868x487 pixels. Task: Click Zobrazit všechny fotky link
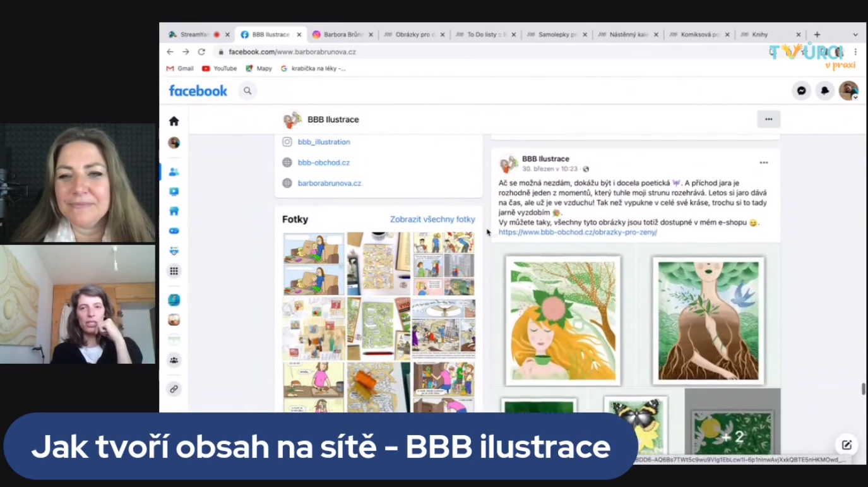tap(432, 219)
